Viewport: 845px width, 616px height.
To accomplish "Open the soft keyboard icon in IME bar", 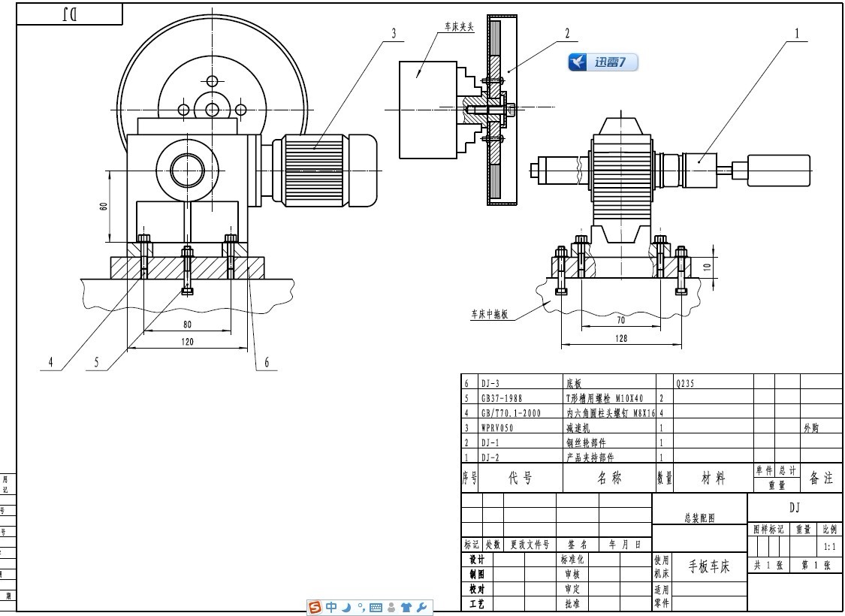I will click(376, 608).
